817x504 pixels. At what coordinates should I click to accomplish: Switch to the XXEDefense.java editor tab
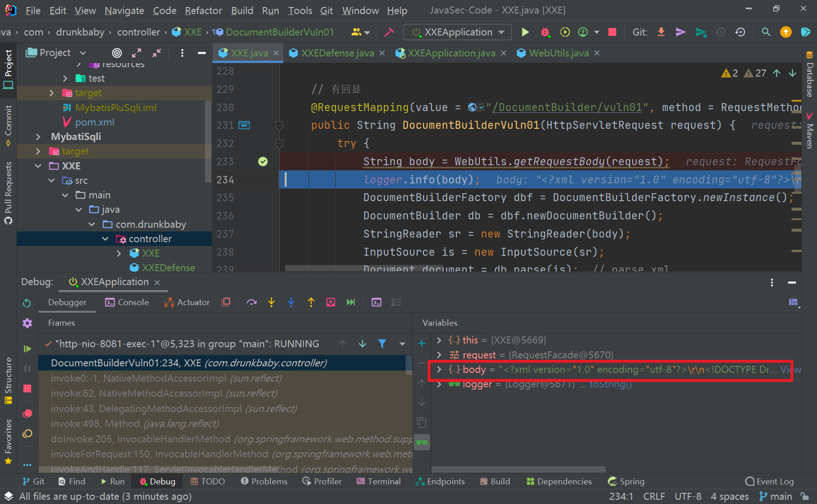[x=338, y=53]
